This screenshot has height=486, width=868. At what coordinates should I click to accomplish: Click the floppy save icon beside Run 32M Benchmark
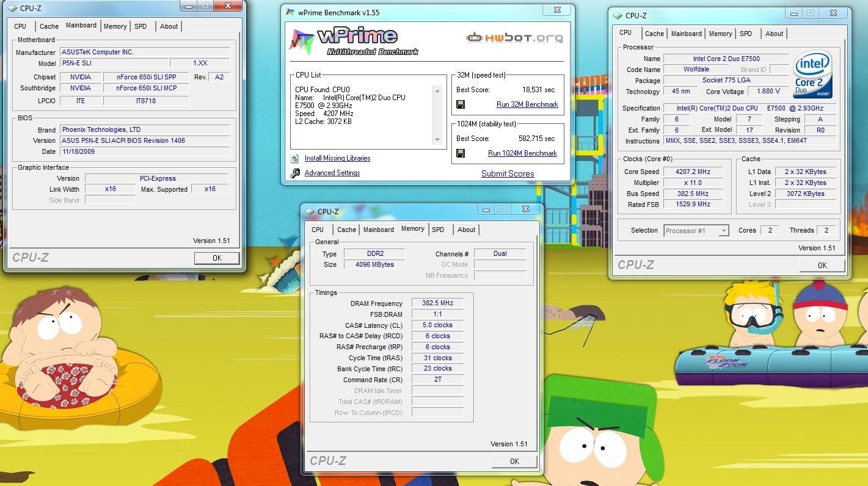(x=461, y=104)
